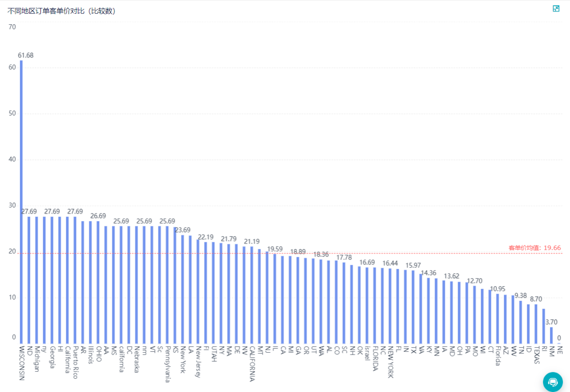Click the NE axis label
This screenshot has height=392, width=570.
click(x=559, y=350)
